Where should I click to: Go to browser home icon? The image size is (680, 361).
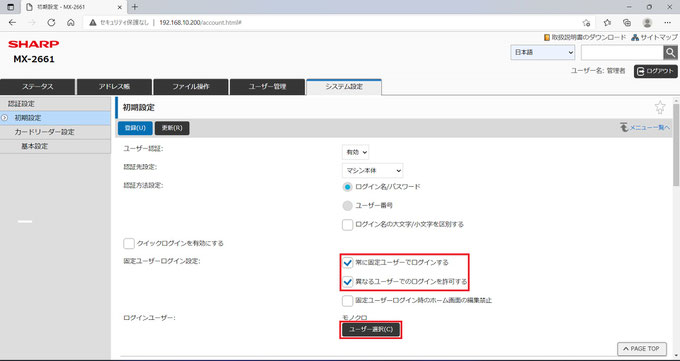pos(71,23)
